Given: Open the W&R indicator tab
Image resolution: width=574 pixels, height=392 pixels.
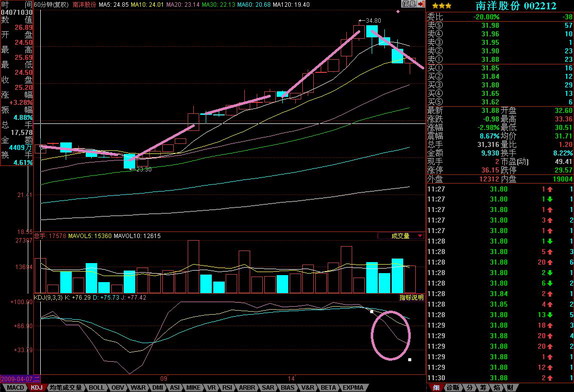Looking at the screenshot, I should [x=138, y=387].
